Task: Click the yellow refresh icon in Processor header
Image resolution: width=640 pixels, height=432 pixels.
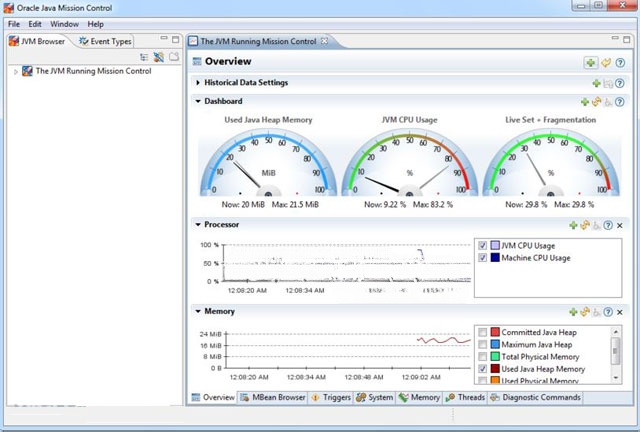Action: point(585,225)
